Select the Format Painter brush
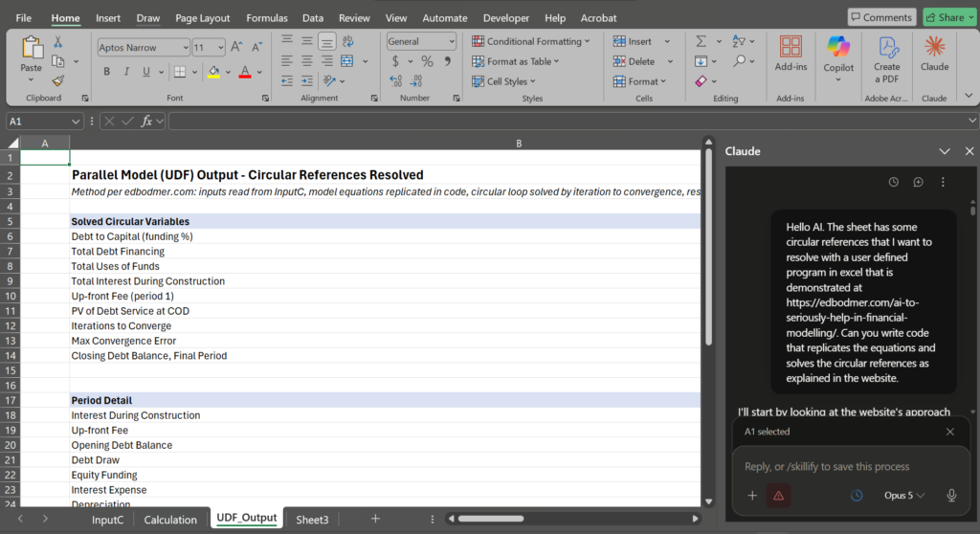 click(58, 80)
